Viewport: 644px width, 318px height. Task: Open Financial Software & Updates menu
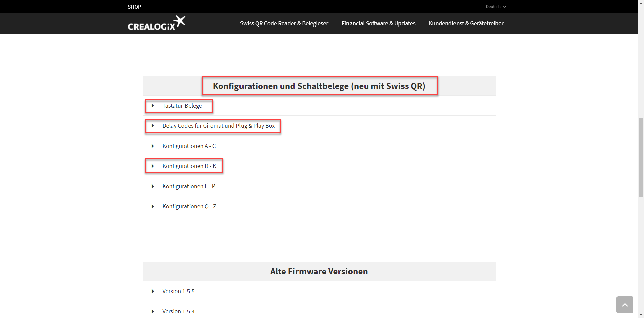(x=378, y=23)
